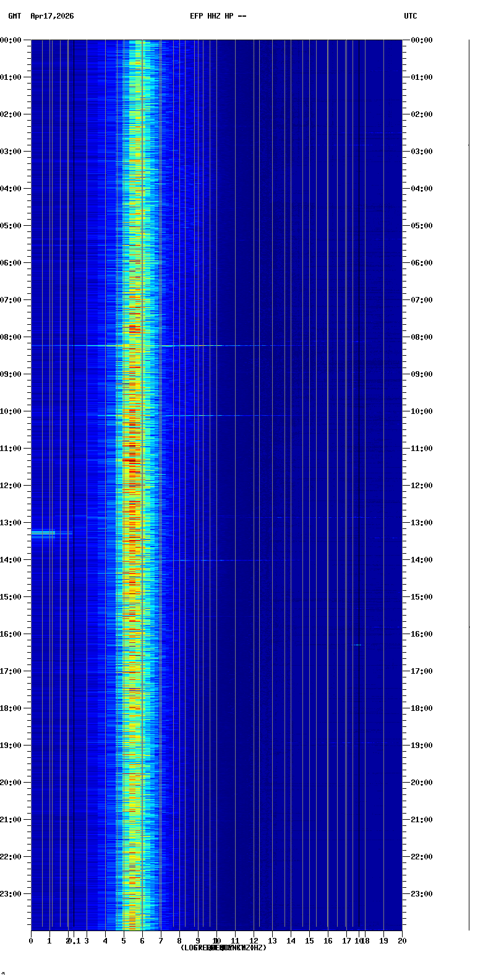Click the 13:00 label on the UTC axis
This screenshot has height=980, width=496.
point(421,523)
